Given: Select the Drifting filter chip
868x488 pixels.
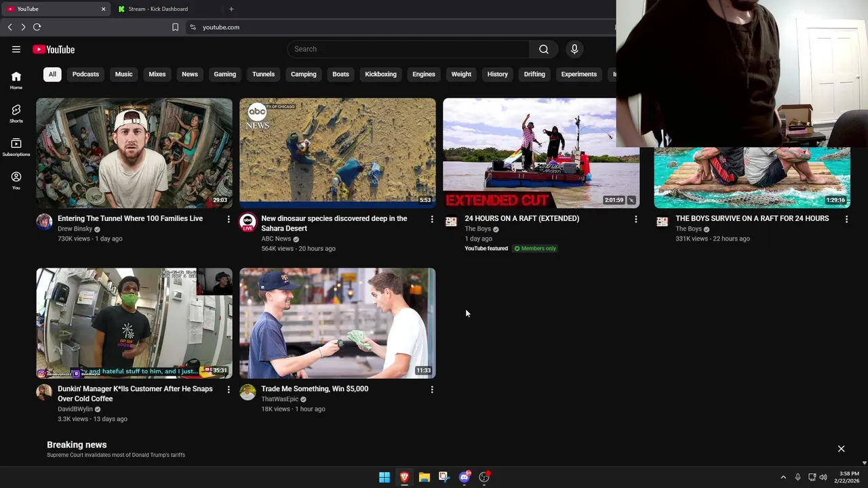Looking at the screenshot, I should (534, 74).
